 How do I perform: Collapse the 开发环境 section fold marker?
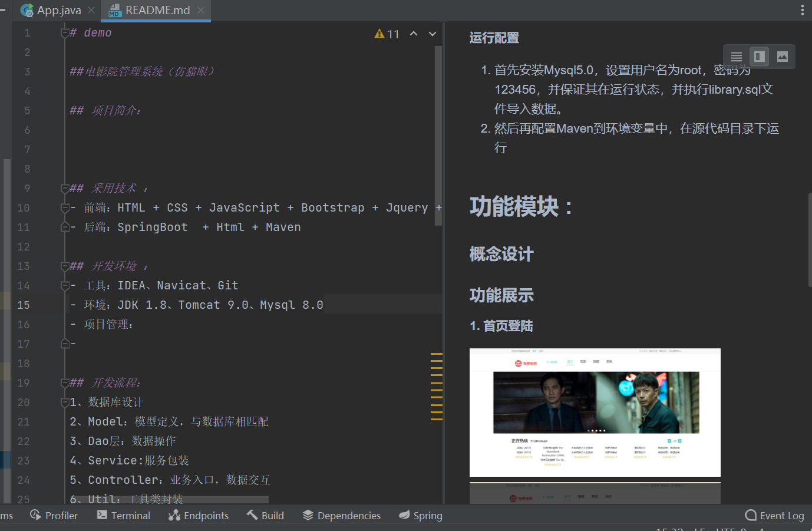click(65, 266)
